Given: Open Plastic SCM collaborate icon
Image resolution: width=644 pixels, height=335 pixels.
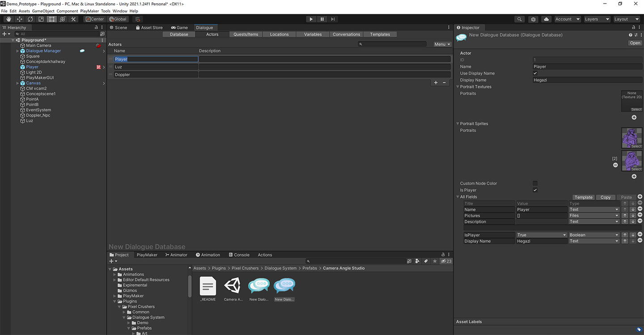Looking at the screenshot, I should 533,19.
